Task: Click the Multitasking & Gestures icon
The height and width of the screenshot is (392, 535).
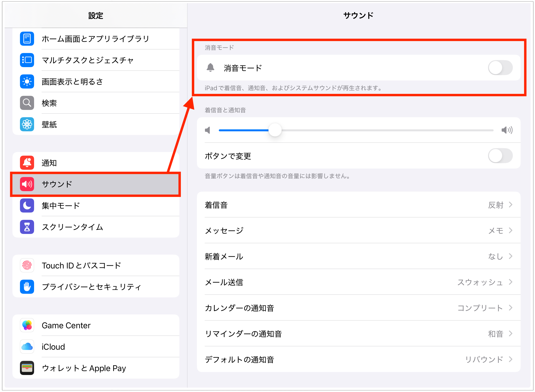Action: click(27, 60)
